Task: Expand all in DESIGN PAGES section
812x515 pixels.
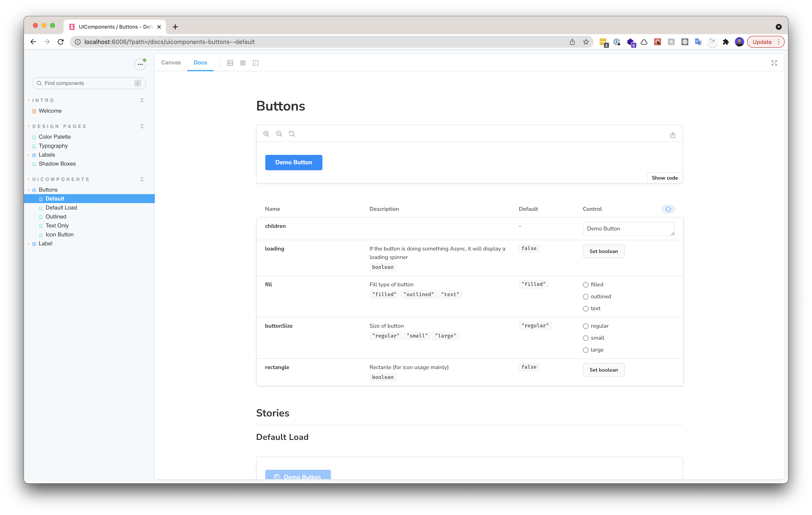Action: point(142,126)
